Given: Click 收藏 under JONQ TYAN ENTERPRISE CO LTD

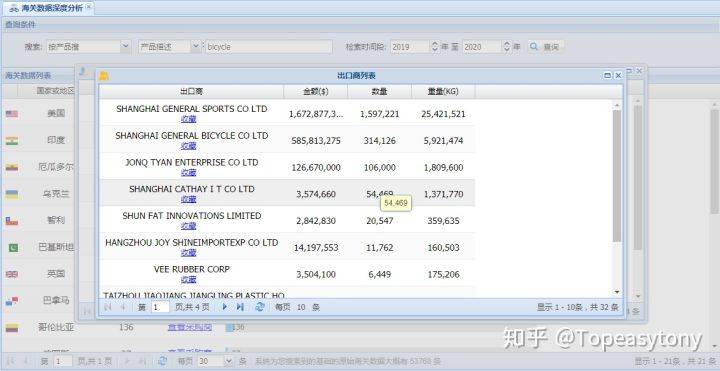Looking at the screenshot, I should (x=188, y=173).
